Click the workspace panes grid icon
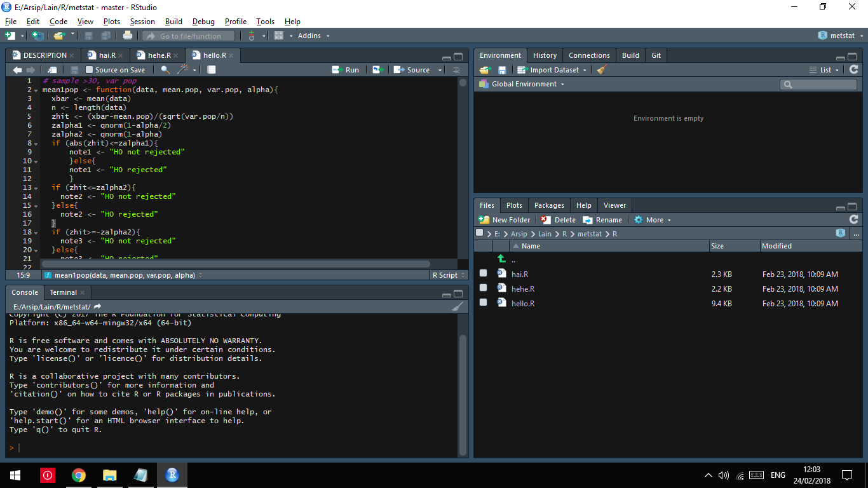868x488 pixels. tap(278, 36)
